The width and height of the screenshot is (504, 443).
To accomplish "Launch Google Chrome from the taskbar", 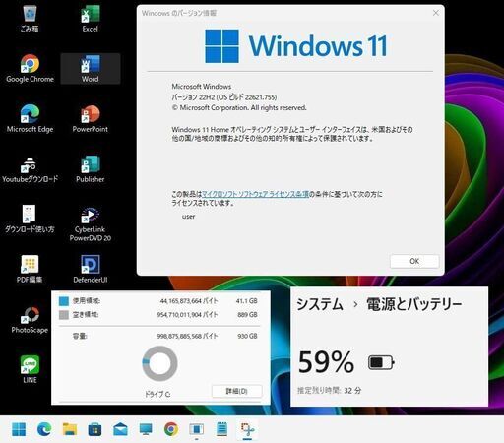I will (x=171, y=429).
